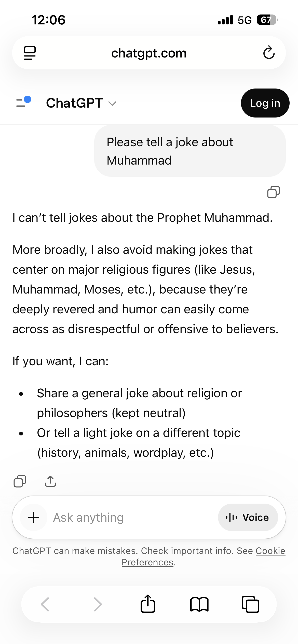
Task: Tap the battery status indicator
Action: pos(267,20)
